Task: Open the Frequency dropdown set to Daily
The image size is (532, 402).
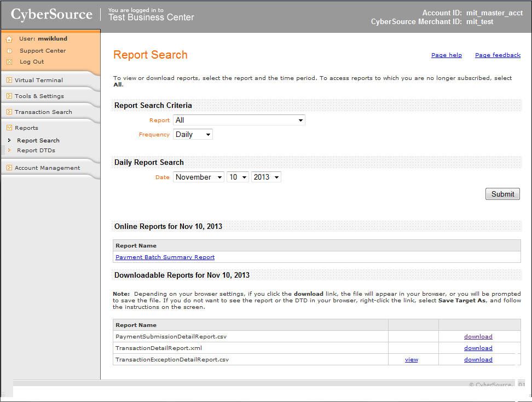Action: pos(193,134)
